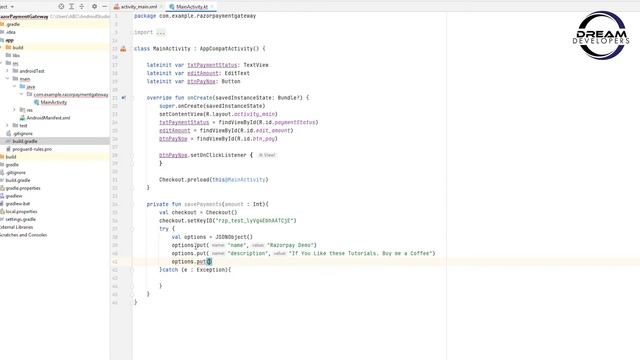Select the gradlew file

coord(14,196)
